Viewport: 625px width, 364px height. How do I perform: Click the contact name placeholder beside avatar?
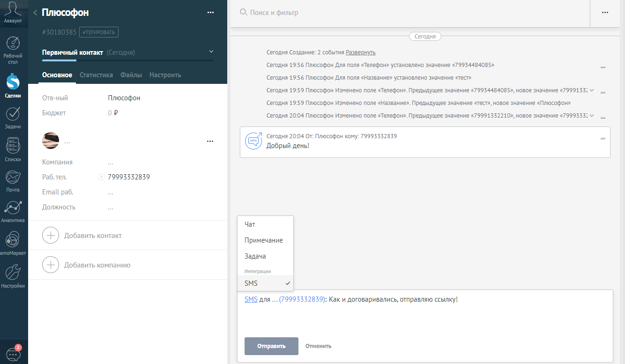pyautogui.click(x=67, y=141)
